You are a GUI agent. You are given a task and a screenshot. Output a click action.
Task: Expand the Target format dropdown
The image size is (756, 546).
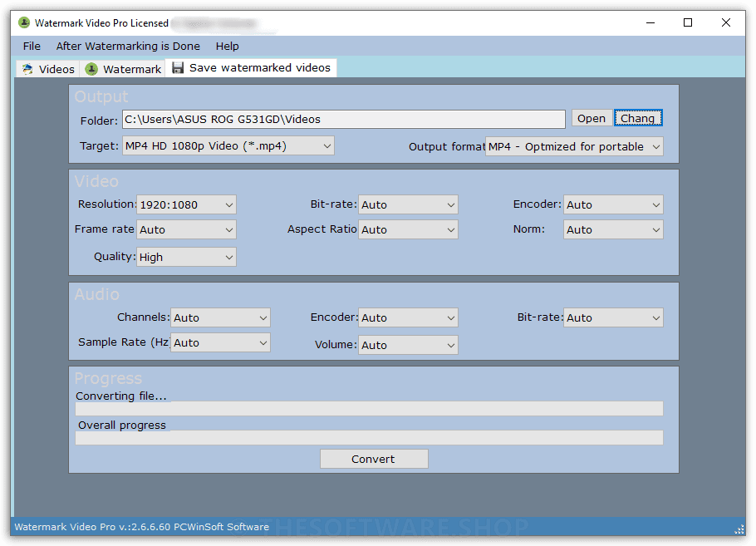point(228,145)
